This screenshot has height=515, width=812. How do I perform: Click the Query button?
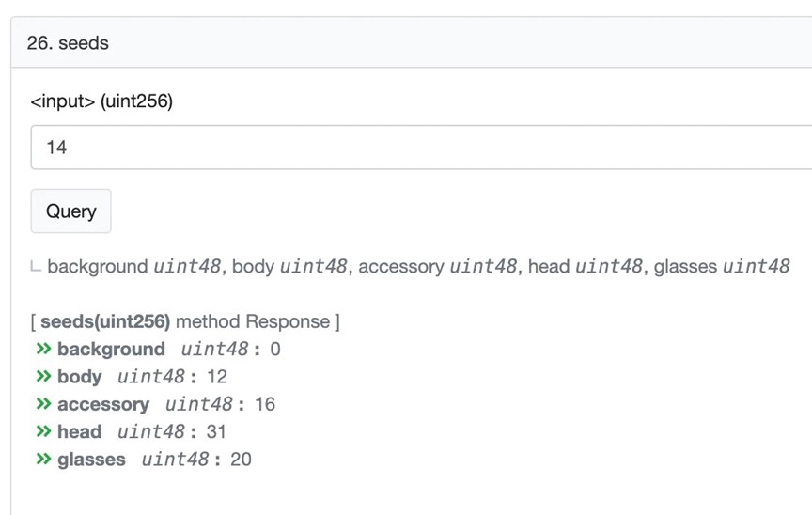coord(70,211)
